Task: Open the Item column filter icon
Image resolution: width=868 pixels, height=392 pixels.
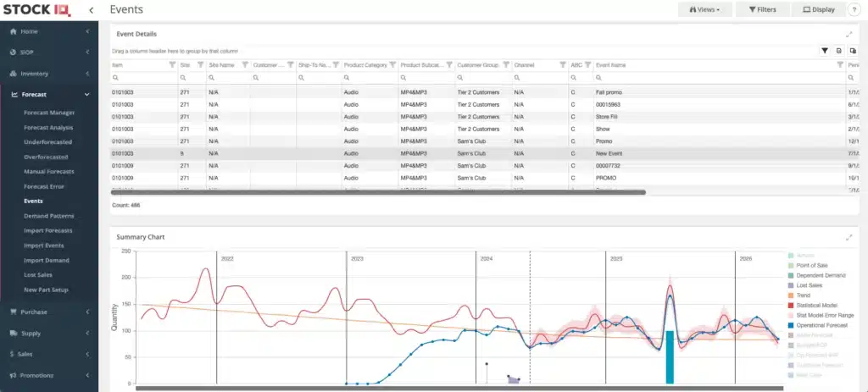Action: [x=171, y=64]
